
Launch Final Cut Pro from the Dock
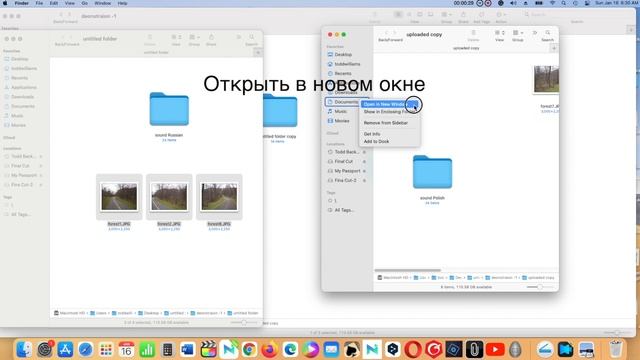pyautogui.click(x=208, y=349)
